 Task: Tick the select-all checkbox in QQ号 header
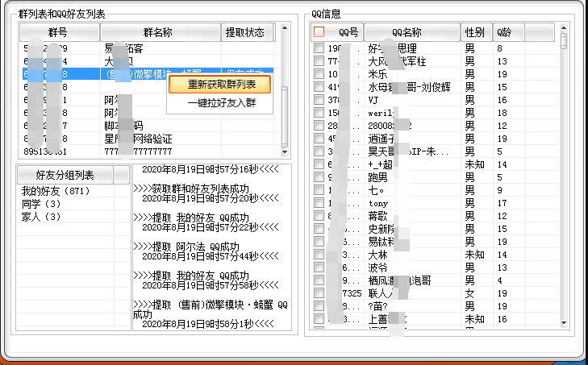tap(319, 32)
